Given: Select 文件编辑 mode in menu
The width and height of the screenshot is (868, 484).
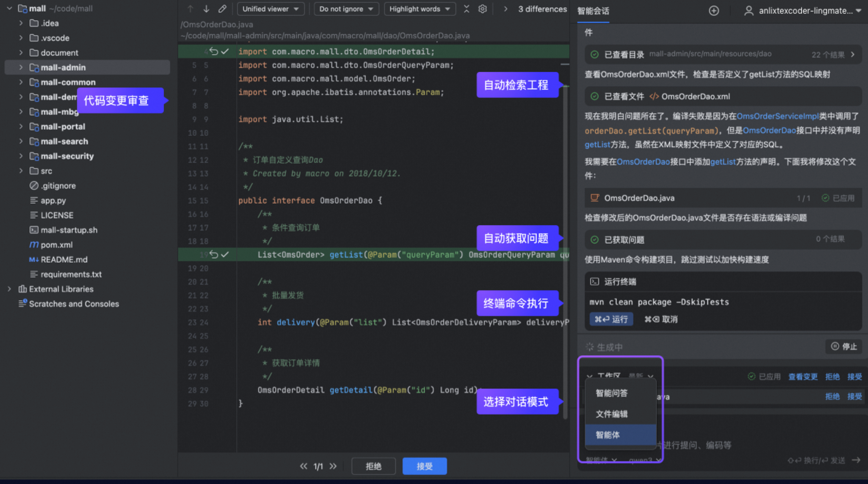Looking at the screenshot, I should (x=620, y=414).
